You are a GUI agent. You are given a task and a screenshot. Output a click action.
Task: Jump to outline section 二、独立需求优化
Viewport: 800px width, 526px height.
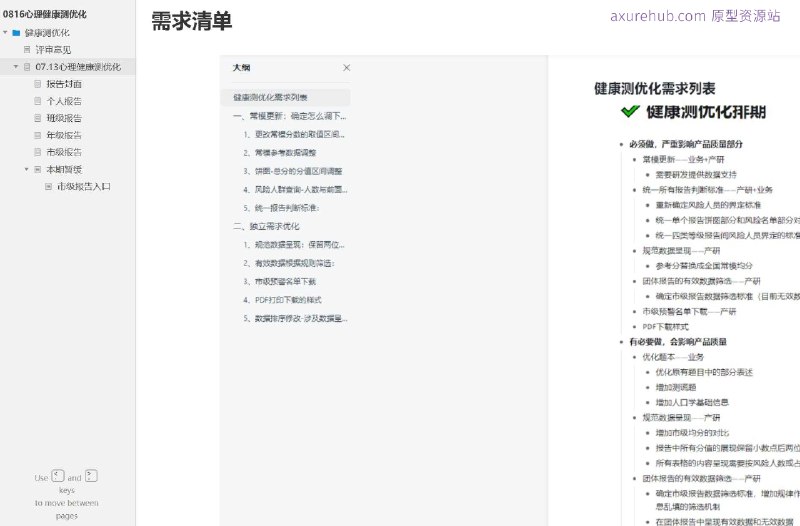266,226
